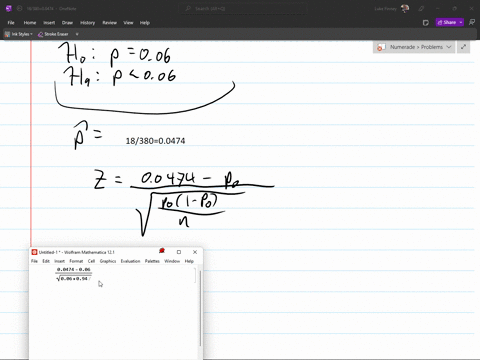Viewport: 480px width, 360px height.
Task: Open the Mathematica Edit menu
Action: coord(46,261)
